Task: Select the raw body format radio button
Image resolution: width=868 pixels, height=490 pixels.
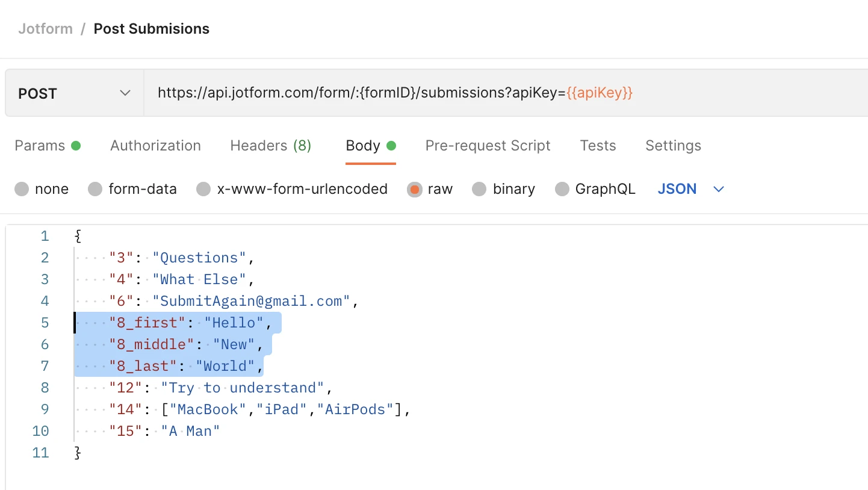Action: click(x=415, y=189)
